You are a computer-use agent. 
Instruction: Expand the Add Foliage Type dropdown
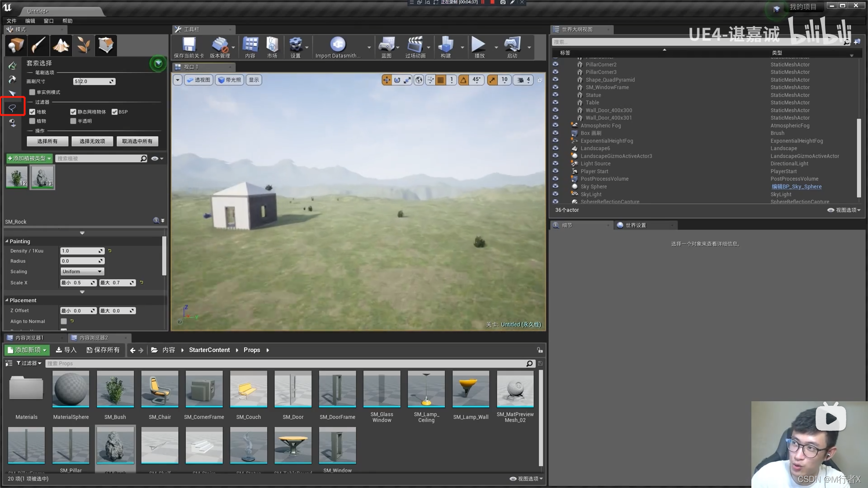pos(29,159)
